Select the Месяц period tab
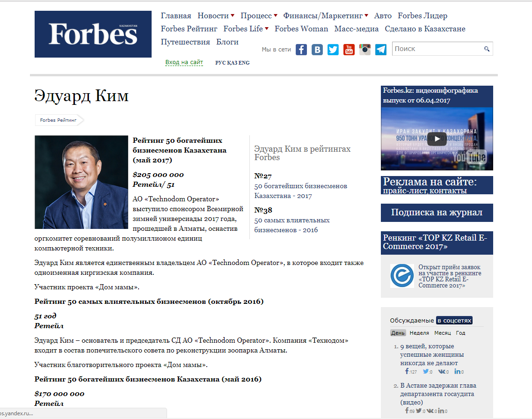The width and height of the screenshot is (532, 419). tap(442, 333)
